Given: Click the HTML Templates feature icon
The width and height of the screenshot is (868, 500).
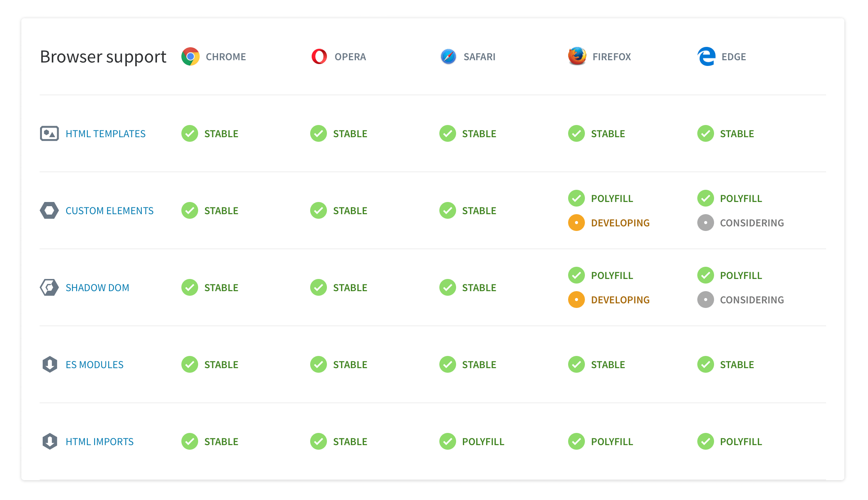Looking at the screenshot, I should (x=49, y=133).
